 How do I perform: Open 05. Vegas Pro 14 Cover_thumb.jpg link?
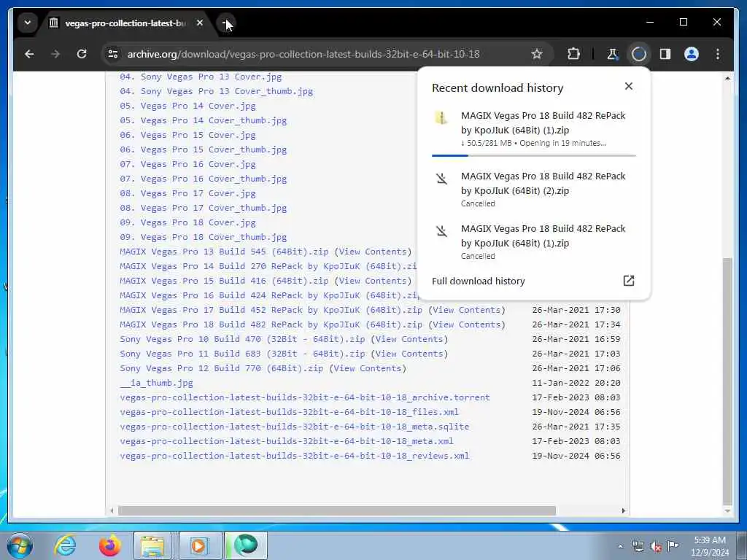click(x=204, y=120)
